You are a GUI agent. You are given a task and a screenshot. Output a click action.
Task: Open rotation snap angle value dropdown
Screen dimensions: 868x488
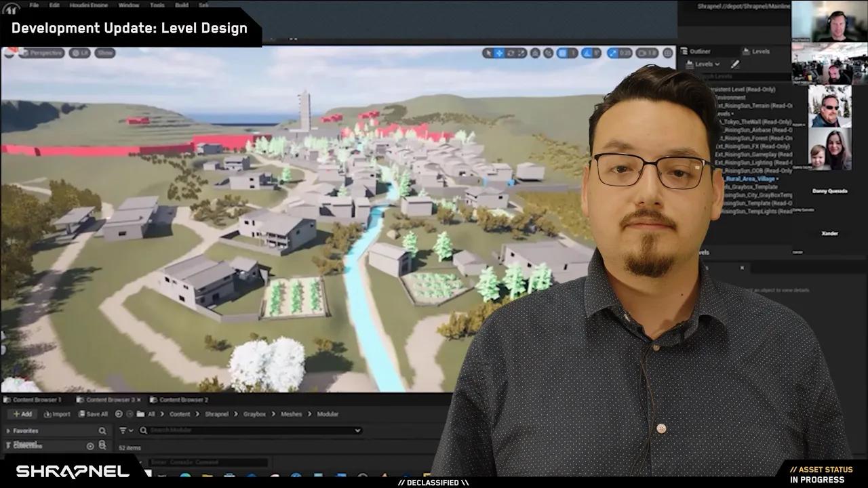[596, 53]
